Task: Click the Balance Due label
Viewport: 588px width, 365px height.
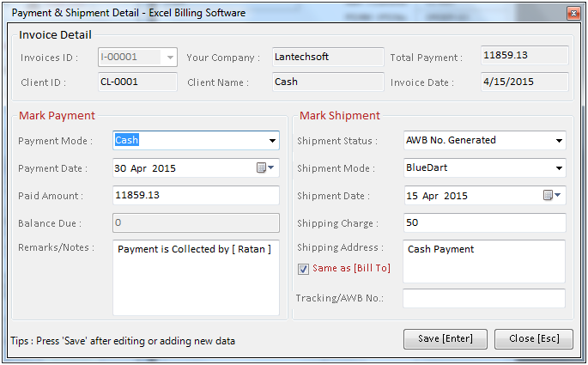Action: point(50,223)
